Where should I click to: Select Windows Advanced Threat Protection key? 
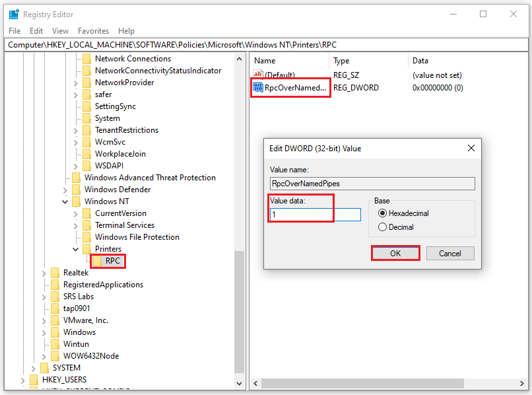point(150,178)
